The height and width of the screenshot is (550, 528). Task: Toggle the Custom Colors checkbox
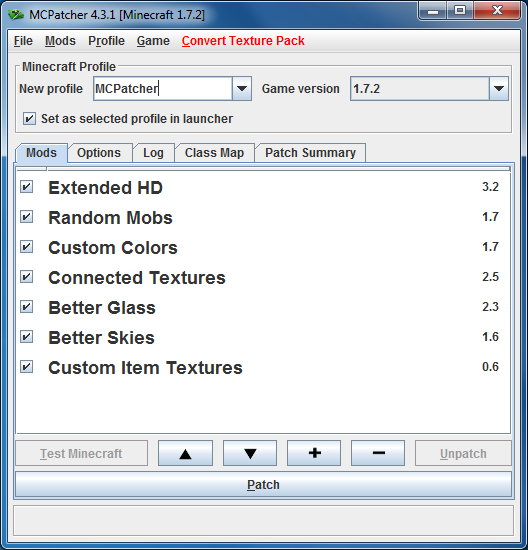(27, 247)
